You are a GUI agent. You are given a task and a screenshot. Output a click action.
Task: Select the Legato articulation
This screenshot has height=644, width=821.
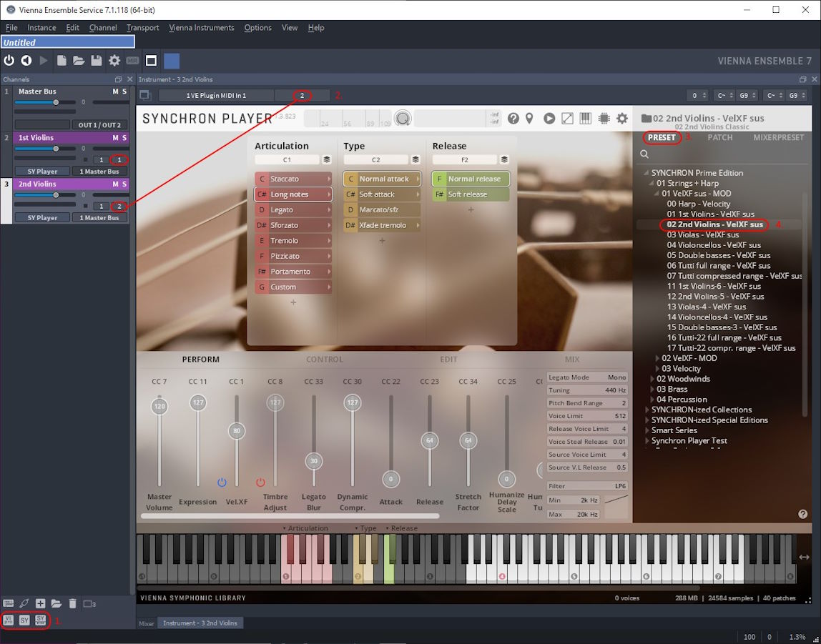[x=293, y=210]
